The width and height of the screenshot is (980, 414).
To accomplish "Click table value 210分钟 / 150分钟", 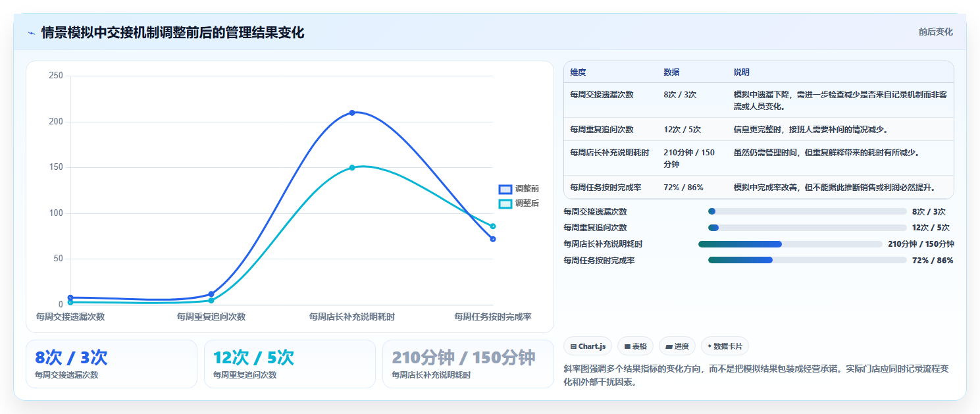I will point(689,158).
